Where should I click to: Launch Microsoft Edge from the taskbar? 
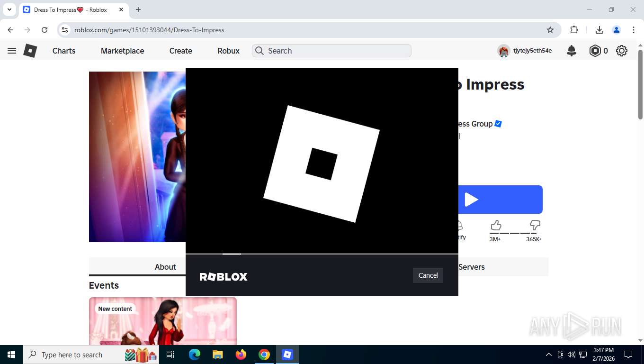click(x=195, y=355)
